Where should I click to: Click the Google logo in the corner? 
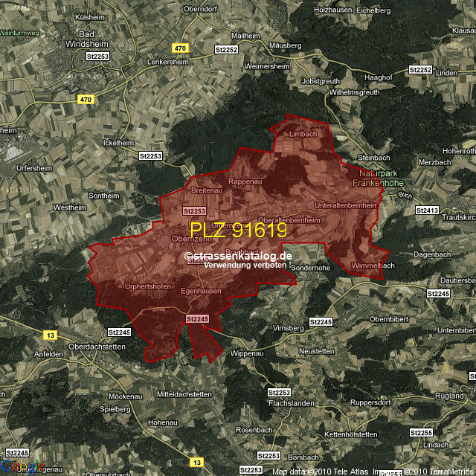point(17,467)
